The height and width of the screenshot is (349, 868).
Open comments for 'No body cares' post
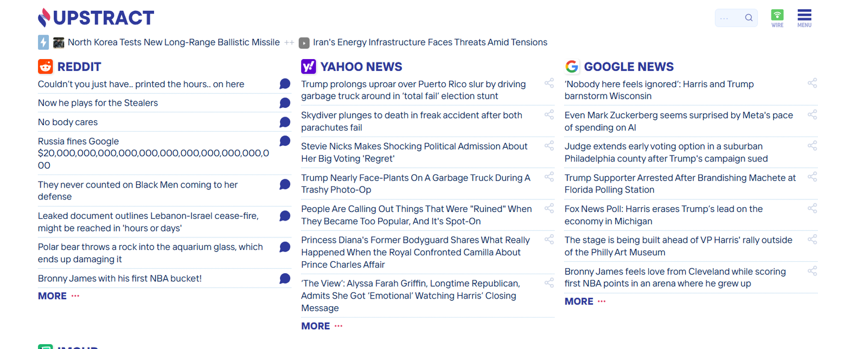285,122
